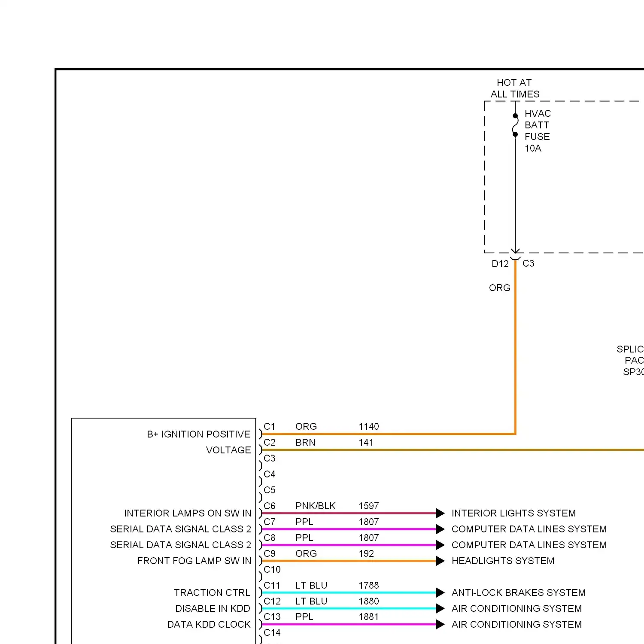
Task: Click pin label C5
Action: coord(270,490)
